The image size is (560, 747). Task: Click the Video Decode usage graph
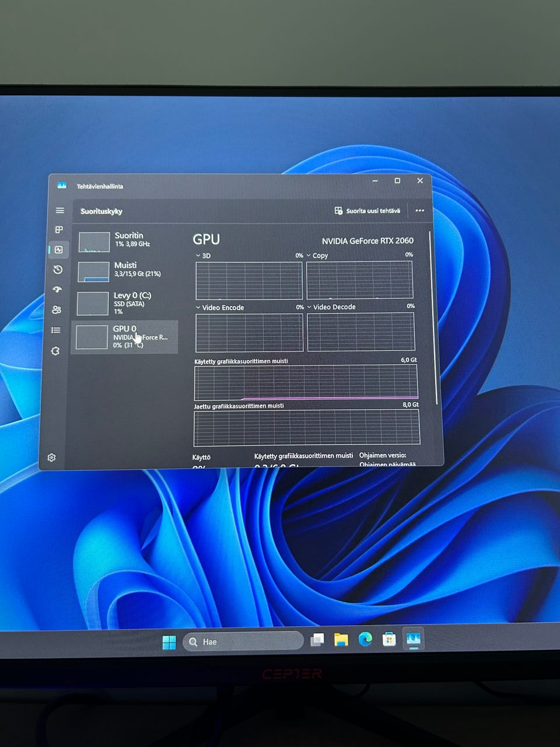(360, 332)
